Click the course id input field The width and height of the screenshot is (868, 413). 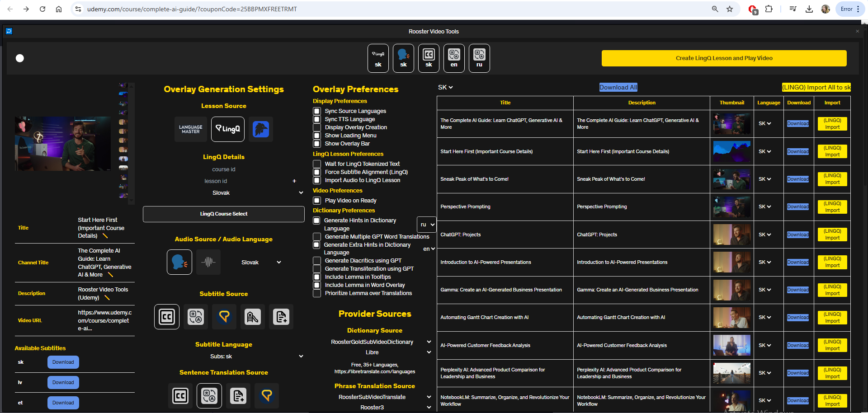pyautogui.click(x=224, y=169)
